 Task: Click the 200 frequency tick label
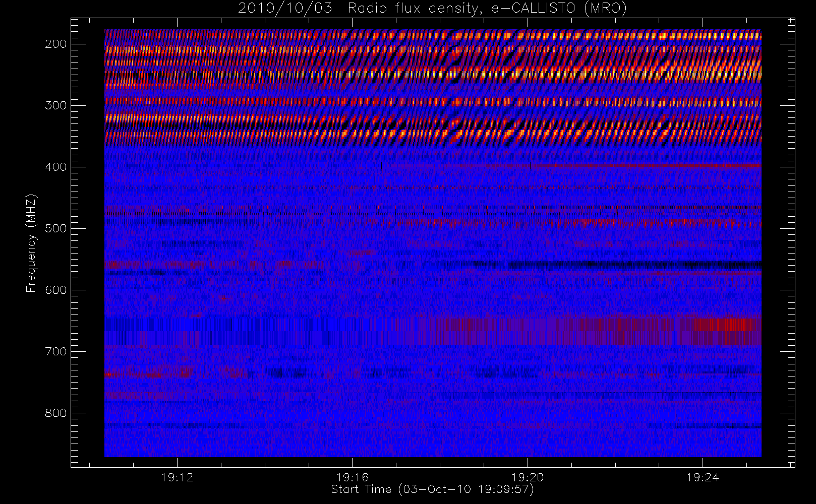pyautogui.click(x=56, y=44)
